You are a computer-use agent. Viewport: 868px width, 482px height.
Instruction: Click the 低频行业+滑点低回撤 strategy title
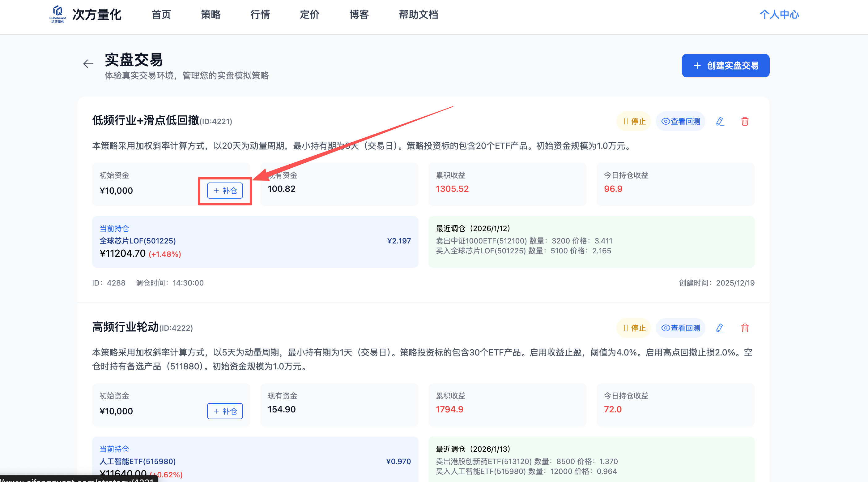point(146,120)
